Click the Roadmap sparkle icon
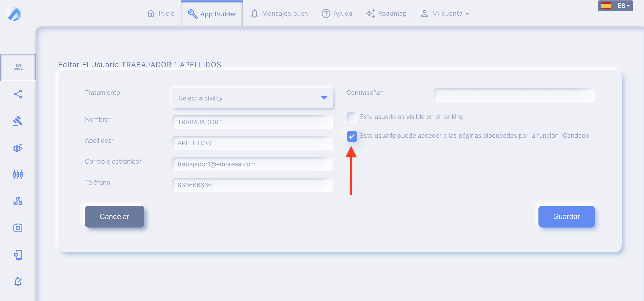Viewport: 644px width, 301px height. coord(371,13)
